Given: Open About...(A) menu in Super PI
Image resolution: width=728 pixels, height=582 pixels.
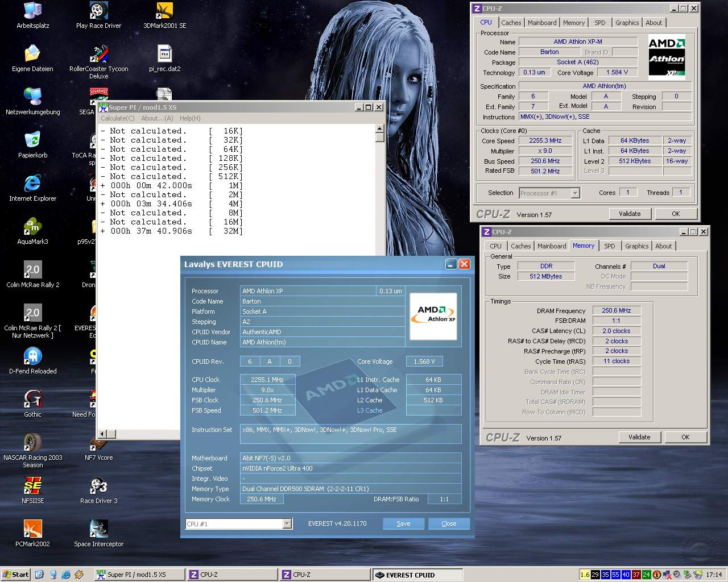Looking at the screenshot, I should click(x=157, y=118).
